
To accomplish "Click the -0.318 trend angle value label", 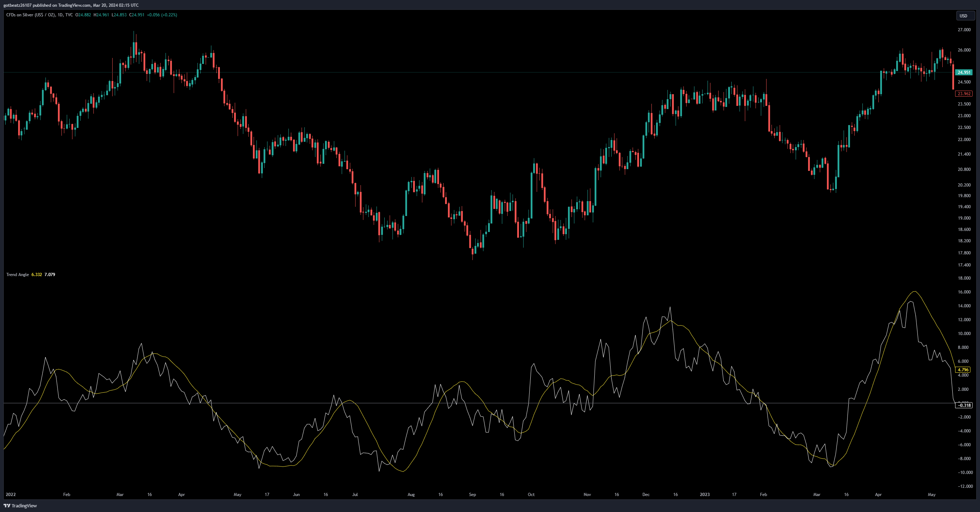I will coord(964,405).
